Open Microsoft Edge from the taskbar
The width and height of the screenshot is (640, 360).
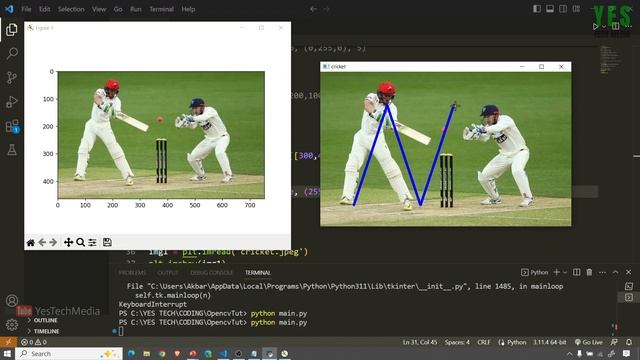[131, 353]
